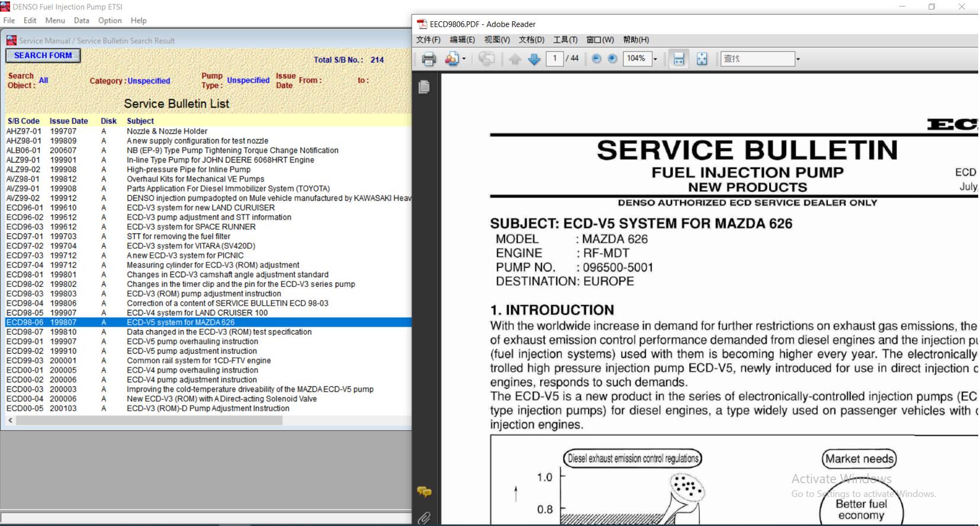Open the collaborate icon in Adobe Reader
980x526 pixels.
pyautogui.click(x=452, y=59)
